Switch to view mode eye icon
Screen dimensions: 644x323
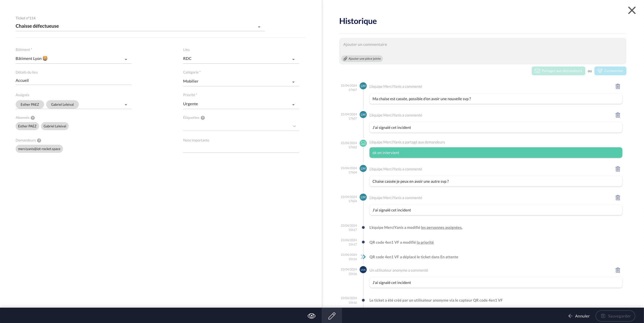[x=311, y=316]
